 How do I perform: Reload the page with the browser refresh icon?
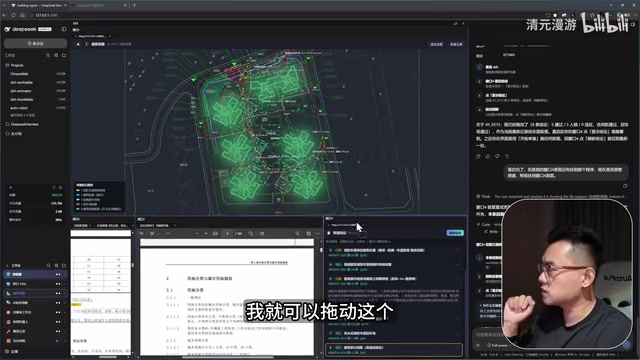(13, 15)
